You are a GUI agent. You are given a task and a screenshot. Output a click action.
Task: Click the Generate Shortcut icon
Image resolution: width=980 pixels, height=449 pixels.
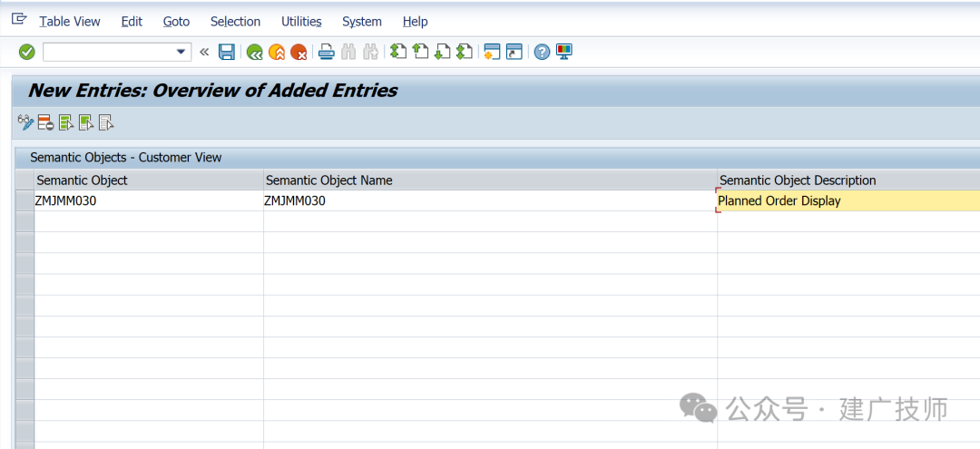[514, 52]
